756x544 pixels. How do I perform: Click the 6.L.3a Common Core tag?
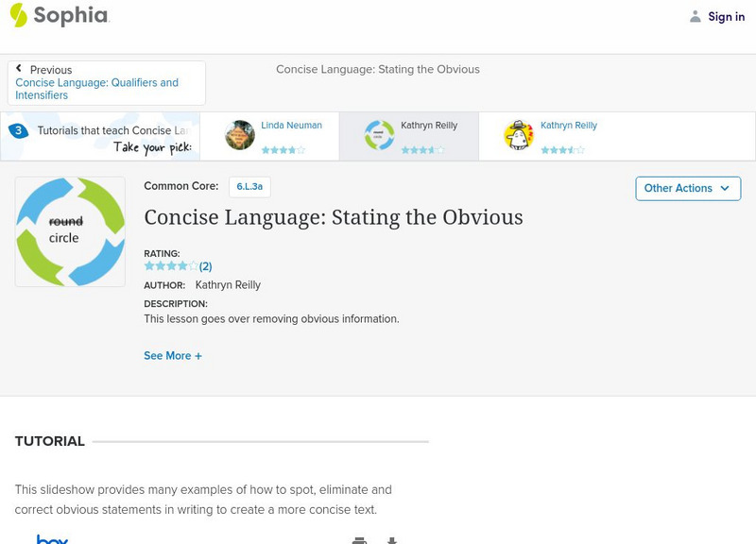249,187
